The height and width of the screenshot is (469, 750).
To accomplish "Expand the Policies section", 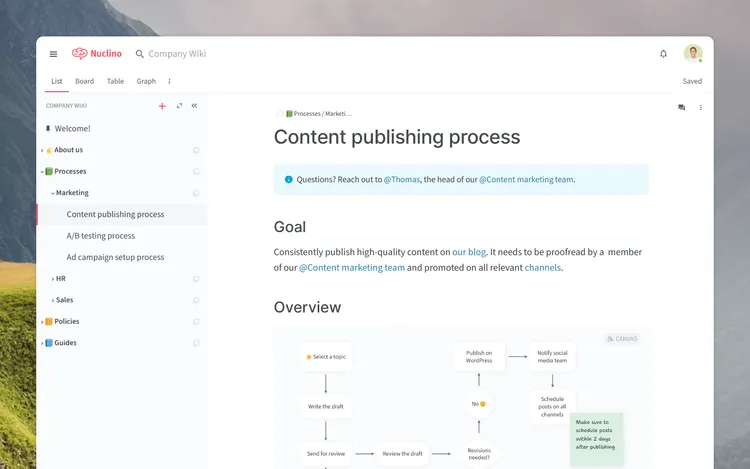I will 42,322.
